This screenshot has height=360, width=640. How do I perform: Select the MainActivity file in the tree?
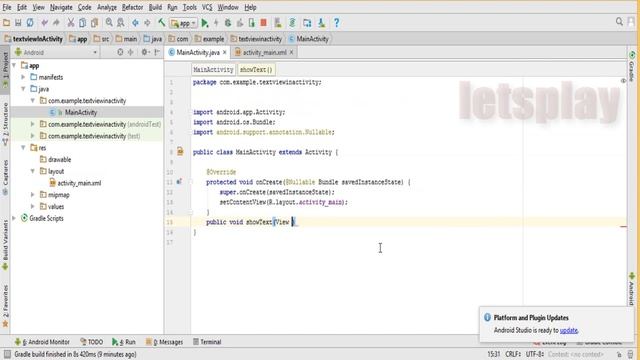(x=80, y=112)
